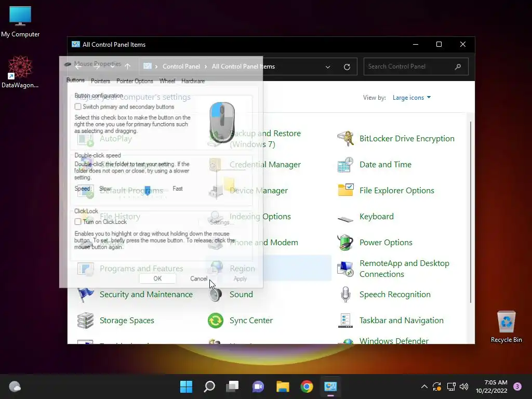Switch to the Wheel tab

(167, 81)
